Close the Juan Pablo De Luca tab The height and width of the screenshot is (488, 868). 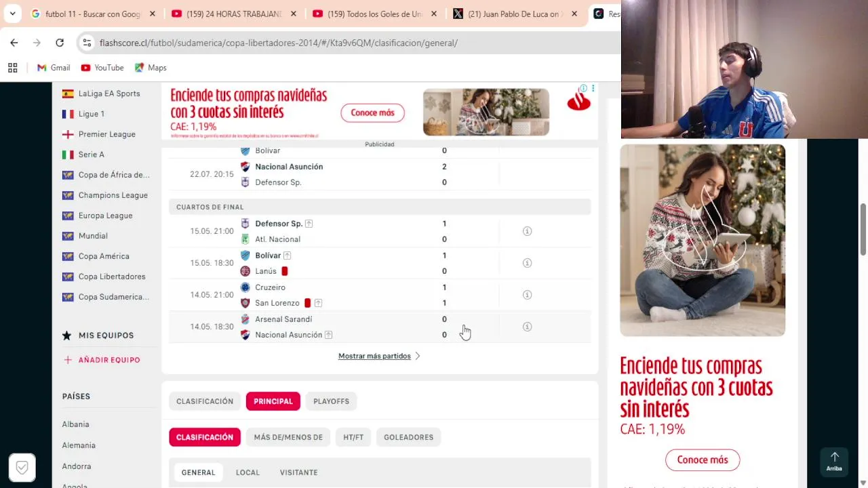click(574, 14)
